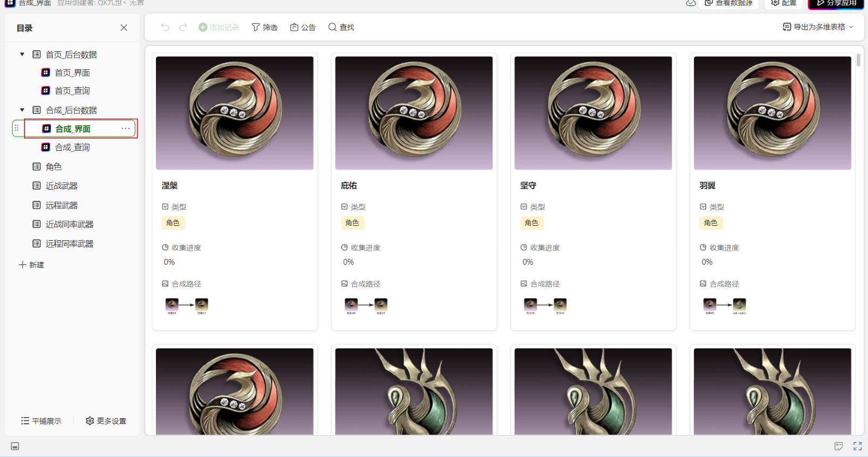Click the redo arrow icon
Screen dimensions: 868x457
click(183, 27)
